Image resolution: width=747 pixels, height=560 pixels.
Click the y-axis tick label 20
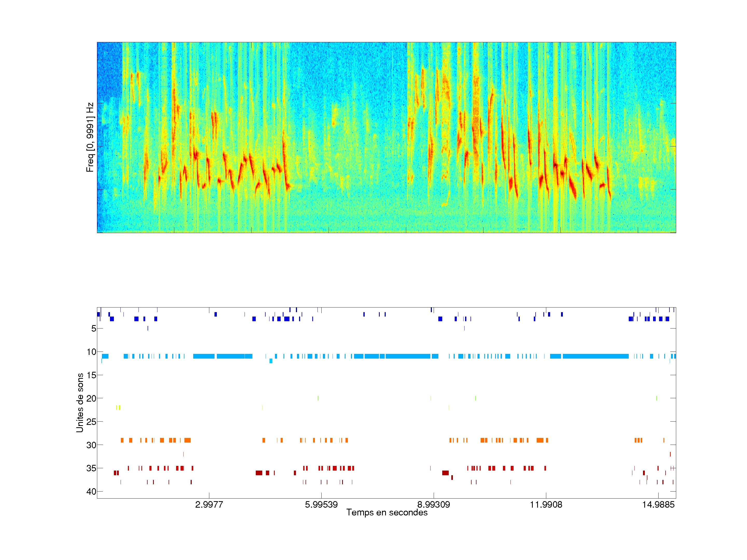click(91, 398)
